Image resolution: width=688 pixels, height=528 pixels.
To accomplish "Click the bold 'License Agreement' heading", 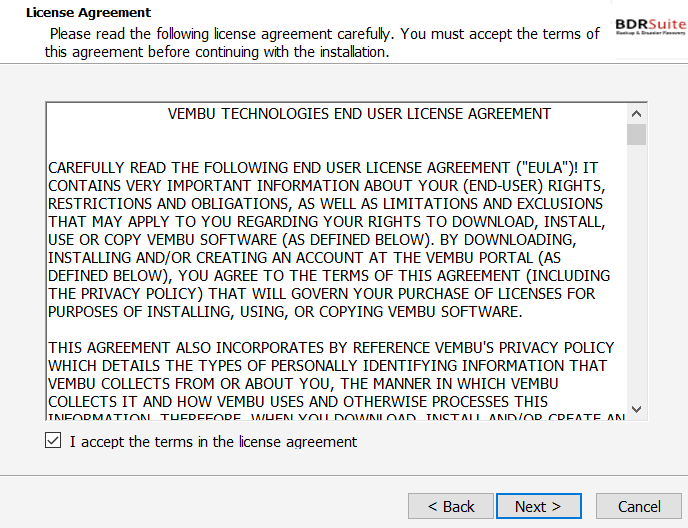I will point(88,12).
